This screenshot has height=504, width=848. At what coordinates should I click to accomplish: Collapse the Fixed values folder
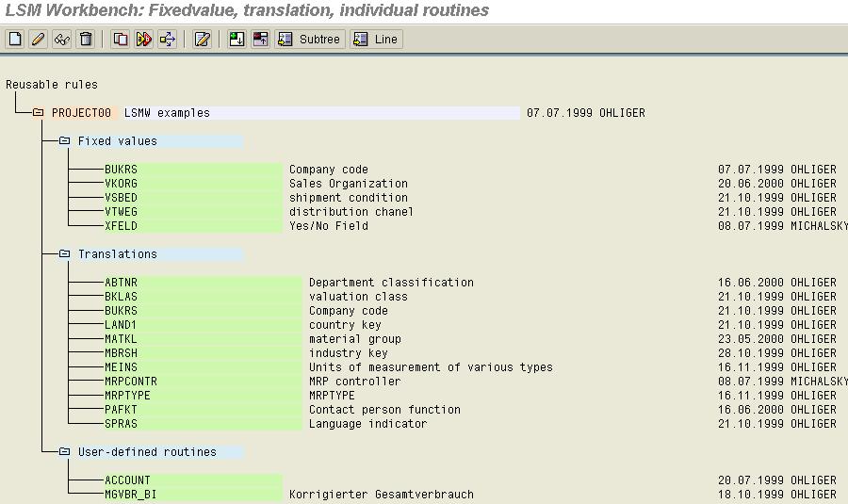(x=64, y=140)
